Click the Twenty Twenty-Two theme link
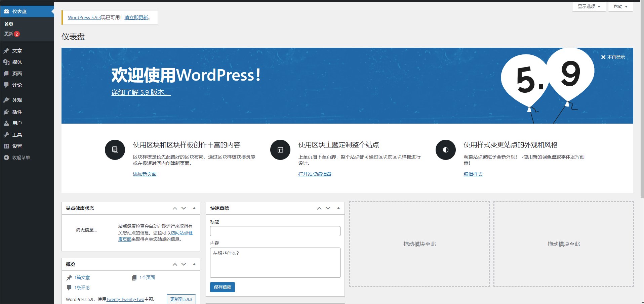The height and width of the screenshot is (304, 644). [x=125, y=299]
